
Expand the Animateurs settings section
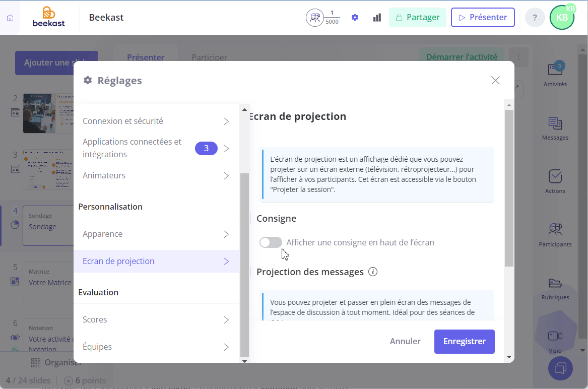pos(156,175)
